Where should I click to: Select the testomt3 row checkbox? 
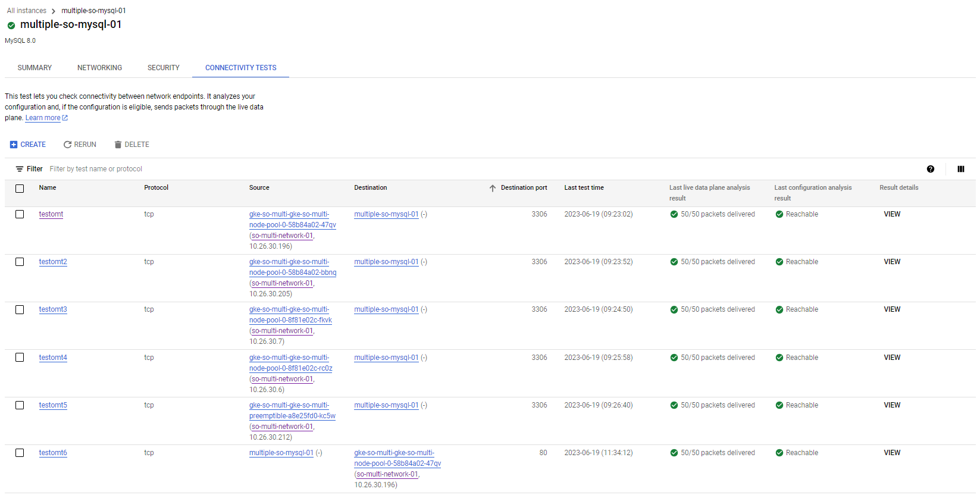point(20,309)
